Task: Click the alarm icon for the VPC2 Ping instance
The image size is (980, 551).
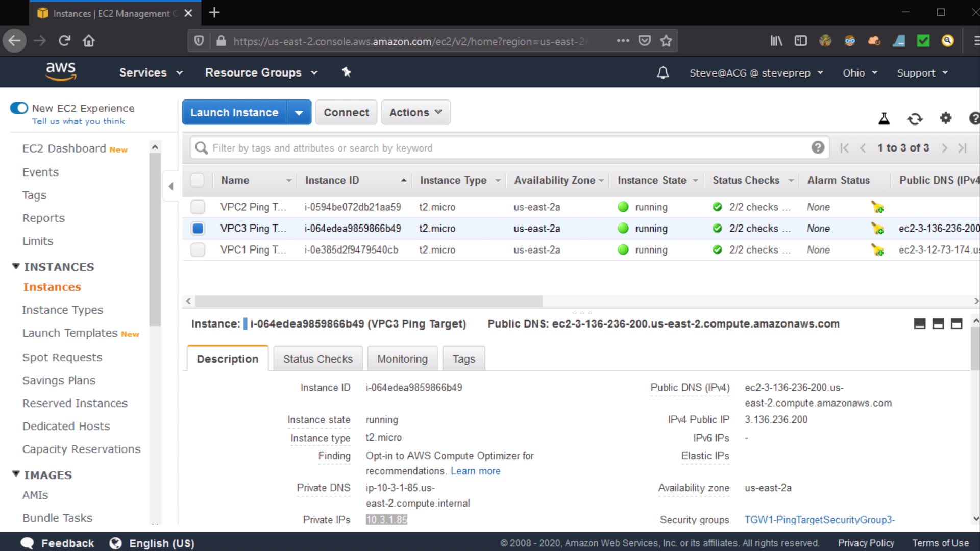Action: point(877,207)
